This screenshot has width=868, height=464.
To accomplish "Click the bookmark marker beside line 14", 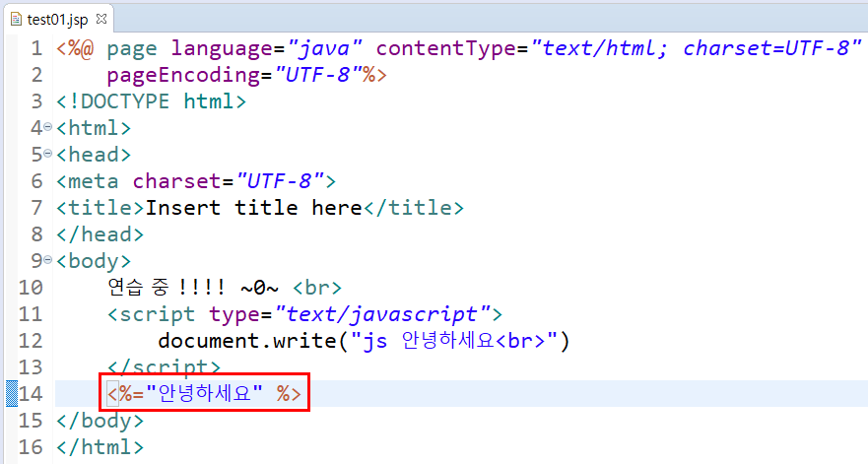I will tap(12, 393).
